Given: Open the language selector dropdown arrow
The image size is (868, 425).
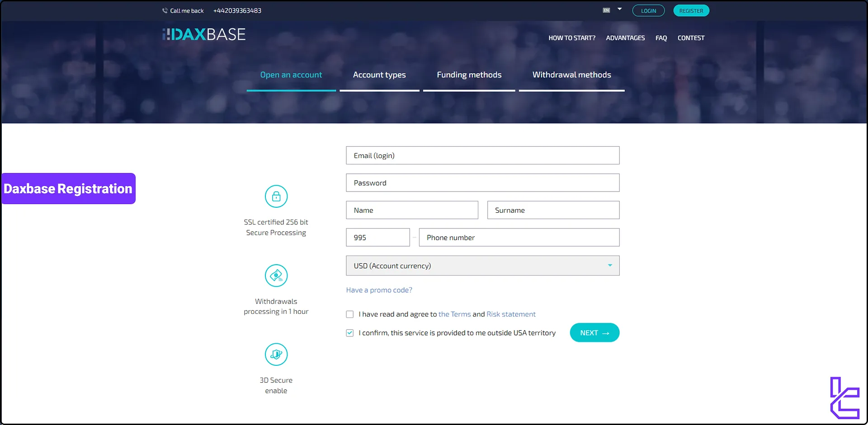Looking at the screenshot, I should (620, 9).
